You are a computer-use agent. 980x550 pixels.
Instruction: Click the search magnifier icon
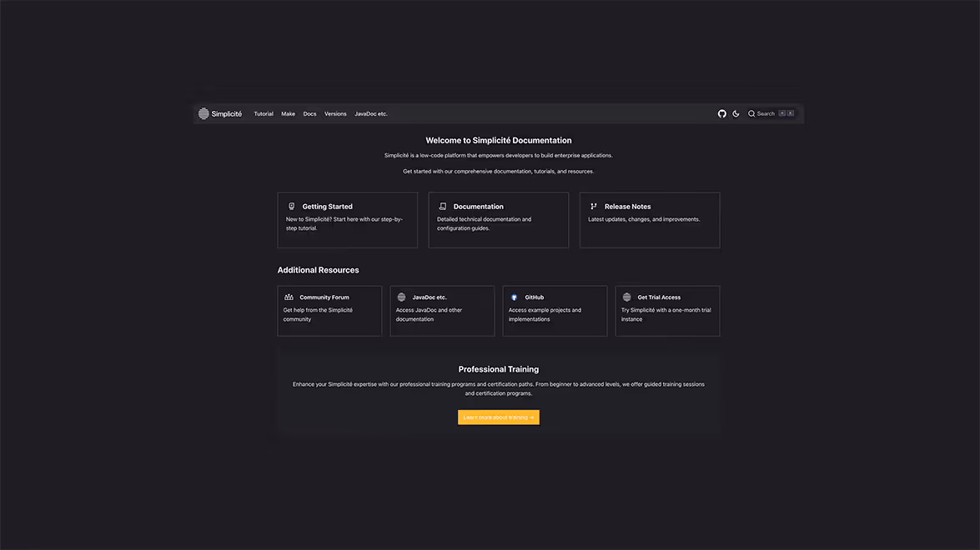(751, 113)
